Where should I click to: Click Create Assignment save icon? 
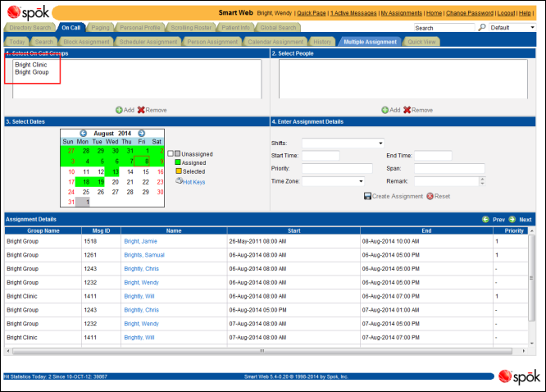click(x=367, y=196)
